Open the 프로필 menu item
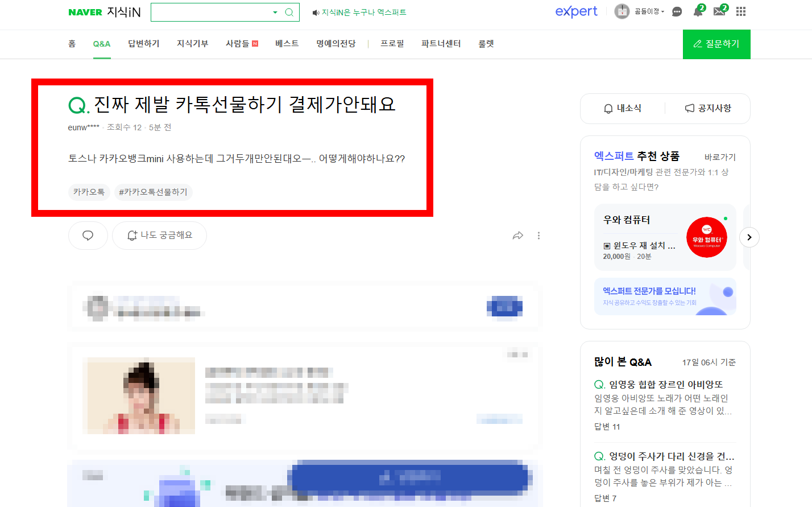 pyautogui.click(x=392, y=44)
